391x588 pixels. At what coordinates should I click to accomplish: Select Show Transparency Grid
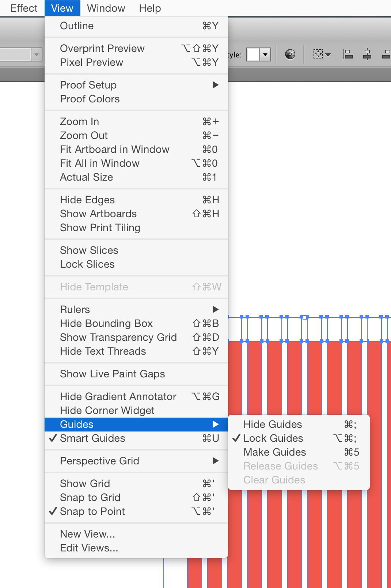pos(118,337)
